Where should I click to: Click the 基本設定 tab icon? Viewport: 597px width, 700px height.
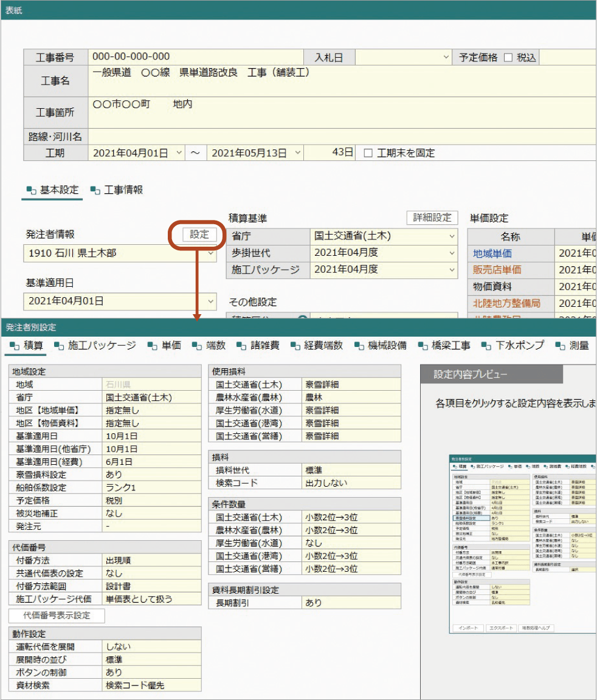tap(31, 190)
